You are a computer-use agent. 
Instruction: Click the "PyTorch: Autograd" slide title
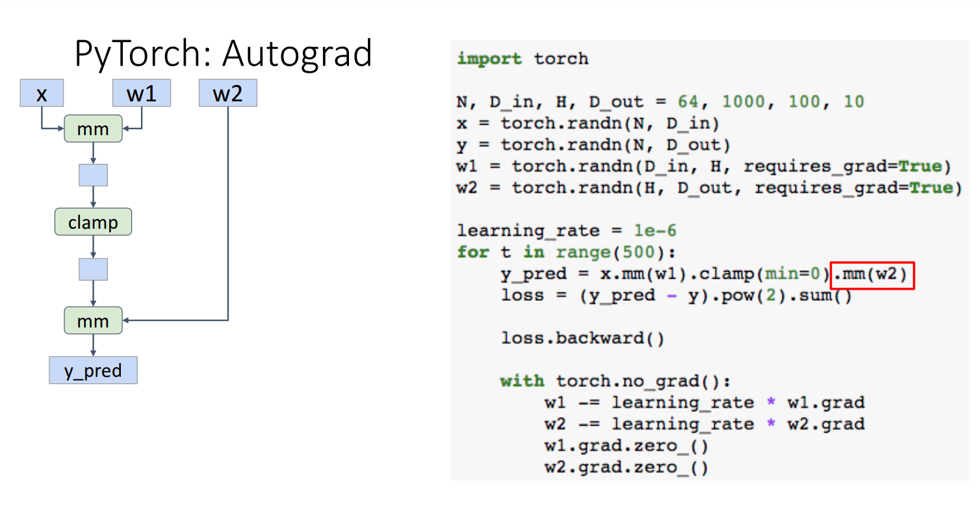tap(223, 54)
